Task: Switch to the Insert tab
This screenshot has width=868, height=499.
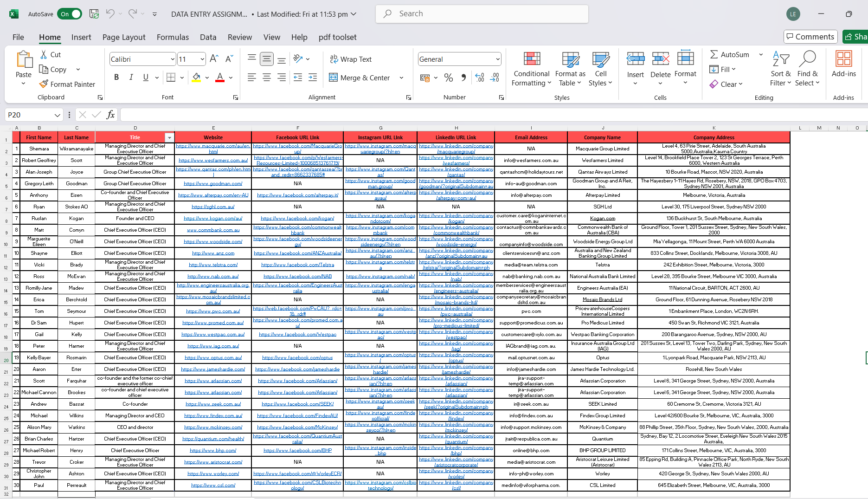Action: pos(81,37)
